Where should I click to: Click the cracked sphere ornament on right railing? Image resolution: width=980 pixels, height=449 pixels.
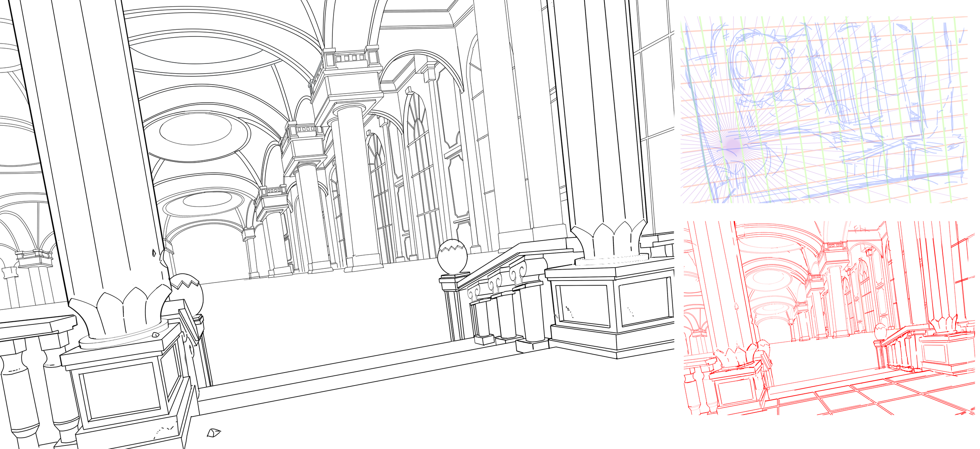[x=452, y=257]
